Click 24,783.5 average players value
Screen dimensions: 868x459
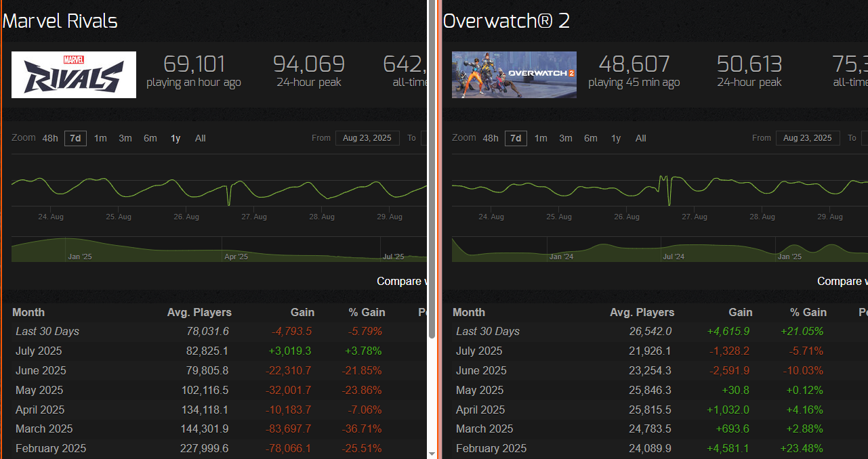coord(650,429)
